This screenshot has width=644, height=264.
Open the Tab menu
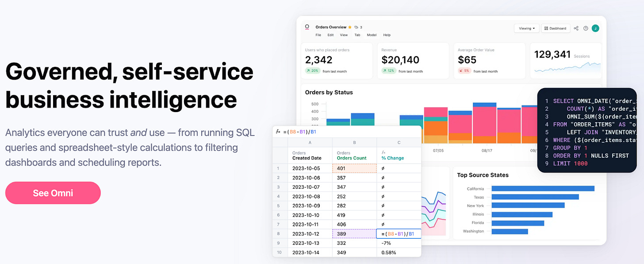357,35
